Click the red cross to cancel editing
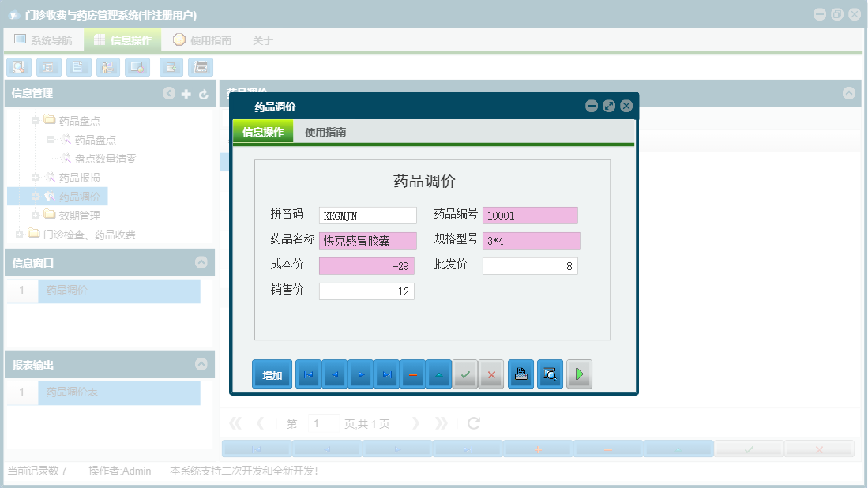Image resolution: width=868 pixels, height=488 pixels. click(491, 374)
